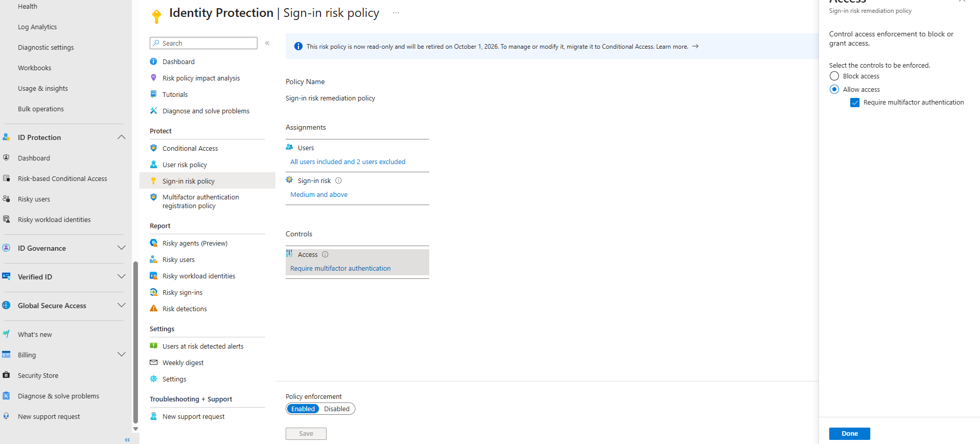Set Policy enforcement to Enabled

(303, 409)
